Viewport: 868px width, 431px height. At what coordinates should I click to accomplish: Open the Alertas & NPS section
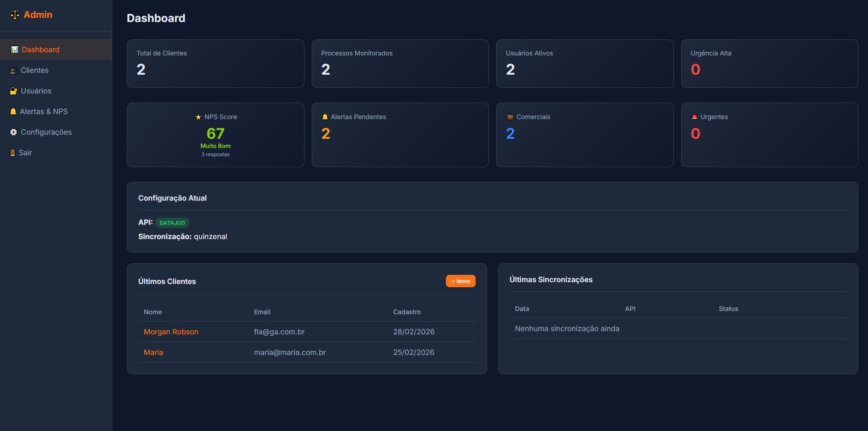coord(44,111)
